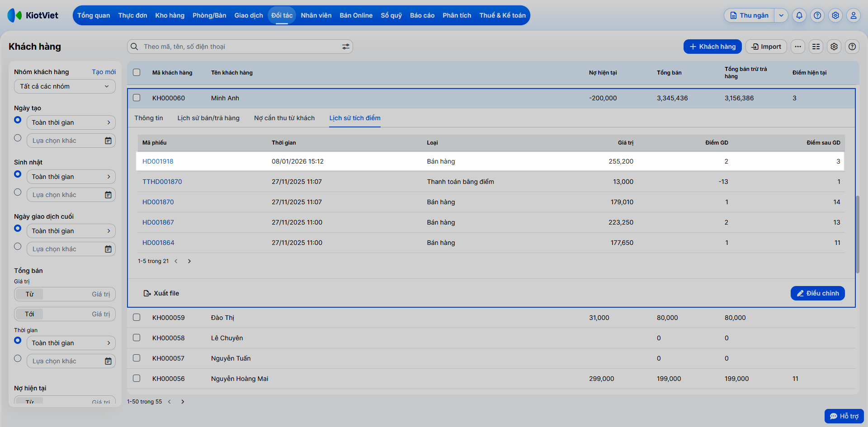Open the Kho hàng menu

170,15
